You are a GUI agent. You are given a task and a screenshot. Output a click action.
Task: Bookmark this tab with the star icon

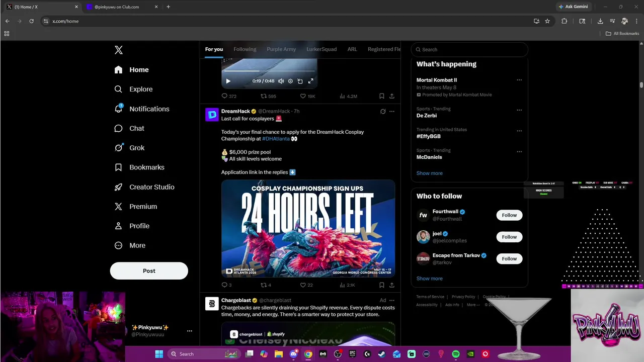click(547, 21)
